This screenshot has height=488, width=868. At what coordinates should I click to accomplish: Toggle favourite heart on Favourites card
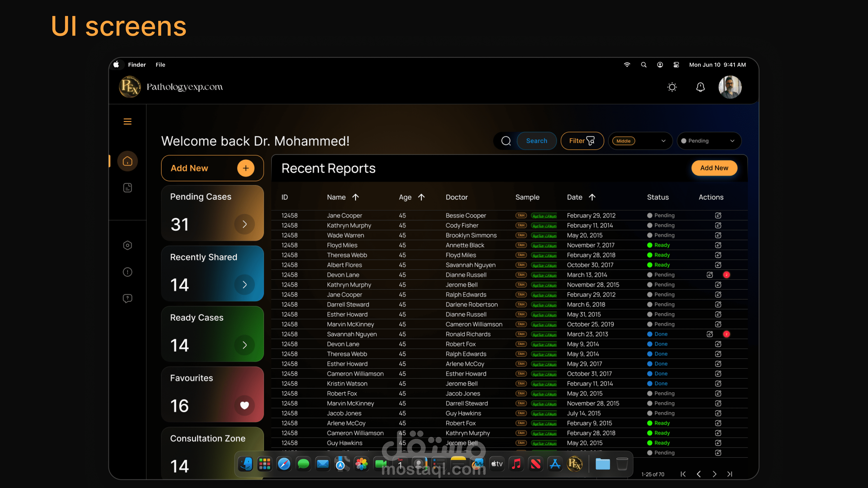coord(244,405)
